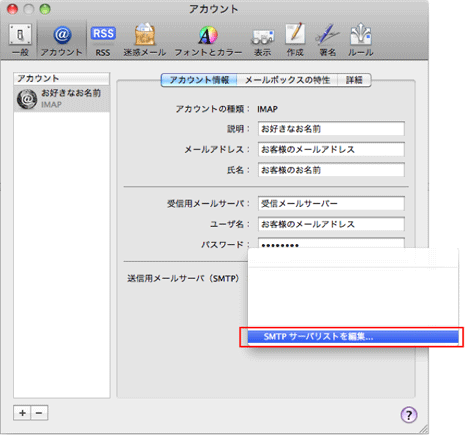465x435 pixels.
Task: Open the 表示 viewing preferences icon
Action: pos(263,39)
